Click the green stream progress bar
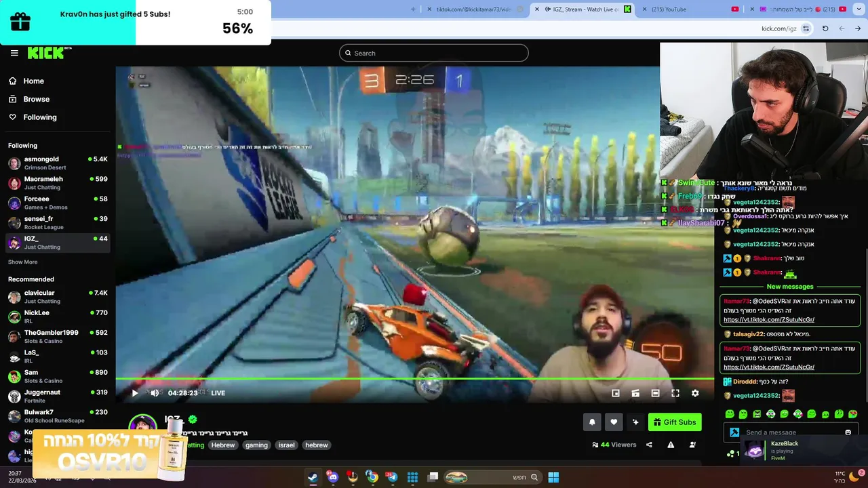868x488 pixels. pyautogui.click(x=414, y=379)
